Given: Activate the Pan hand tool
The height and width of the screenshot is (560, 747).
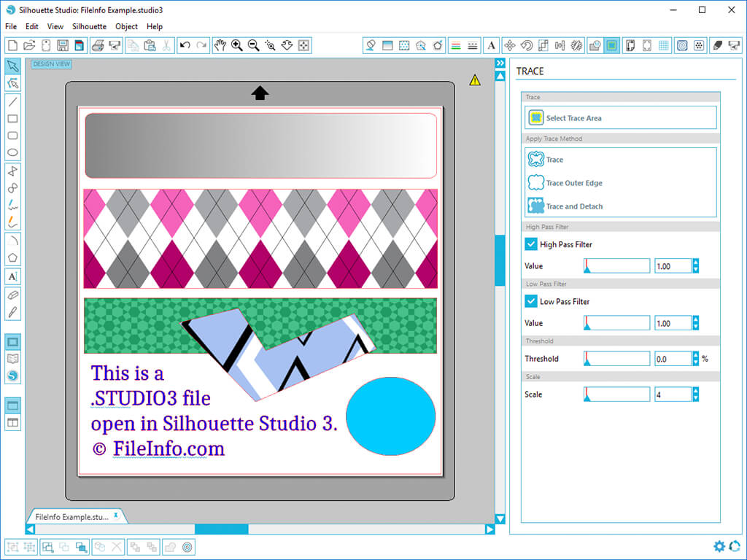Looking at the screenshot, I should pyautogui.click(x=220, y=45).
